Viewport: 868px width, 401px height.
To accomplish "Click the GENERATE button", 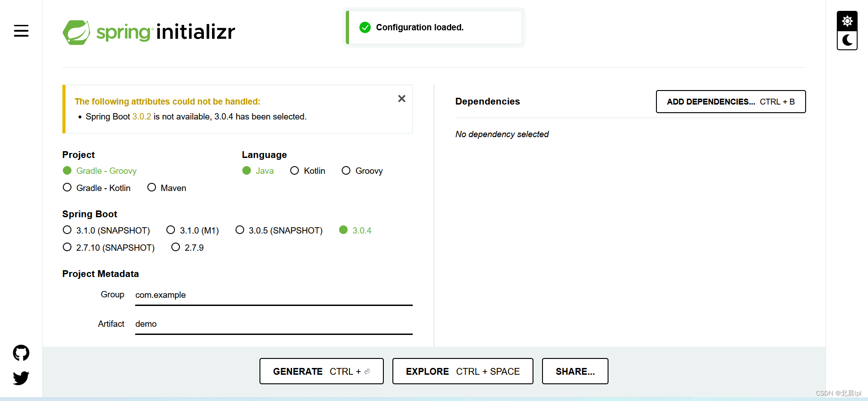I will tap(321, 371).
